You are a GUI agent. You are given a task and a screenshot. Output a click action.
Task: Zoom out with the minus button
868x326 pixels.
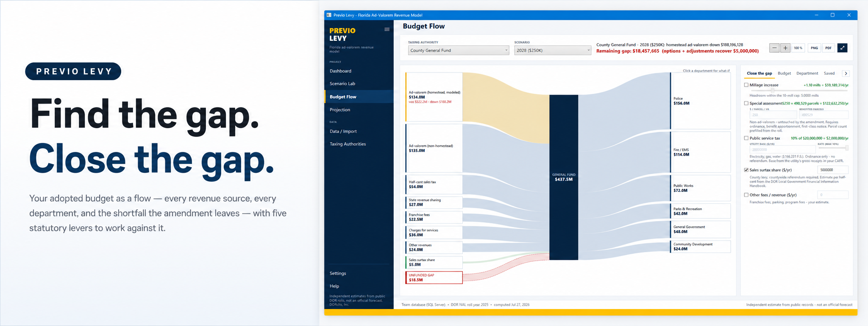(774, 48)
